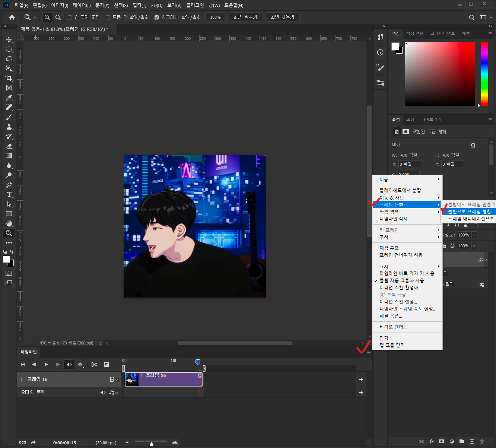Click the blue playhead marker on timeline
Image resolution: width=496 pixels, height=448 pixels.
(x=198, y=362)
